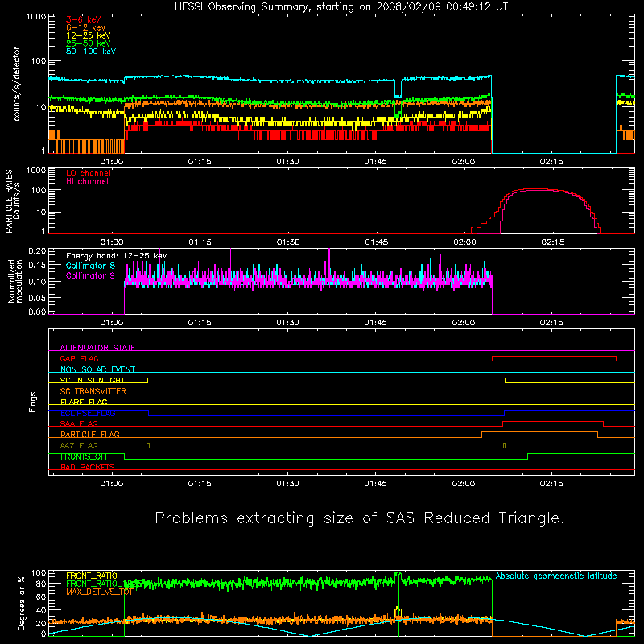Click the 01:45 tick under particle rates plot
This screenshot has height=644, width=644.
click(x=376, y=242)
